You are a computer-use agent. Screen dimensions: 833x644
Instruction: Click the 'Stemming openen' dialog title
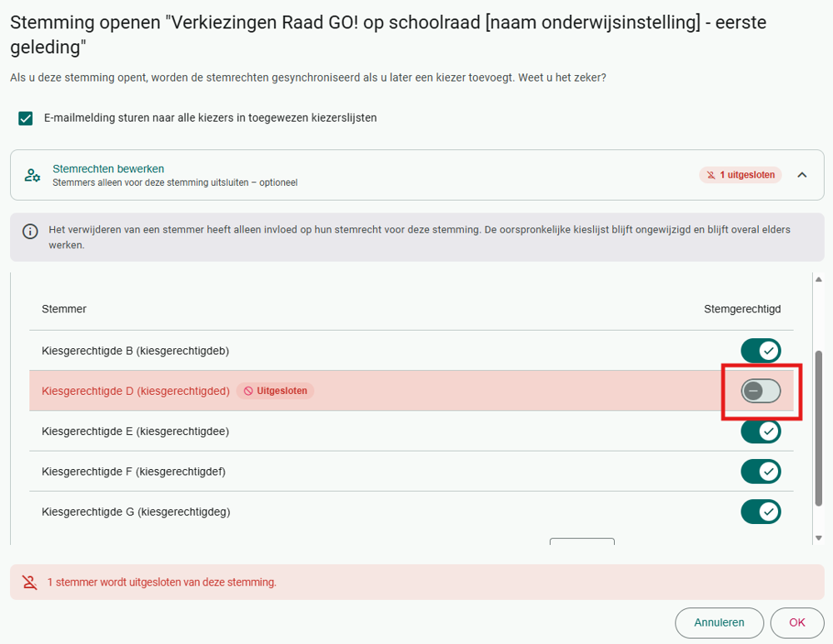(x=388, y=34)
